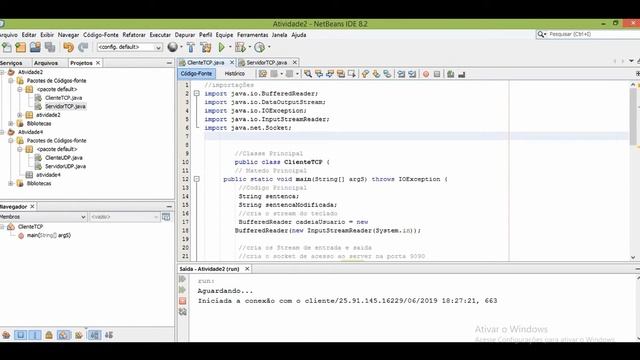Close the Navegador panel tab
Image resolution: width=640 pixels, height=360 pixels.
[x=32, y=207]
